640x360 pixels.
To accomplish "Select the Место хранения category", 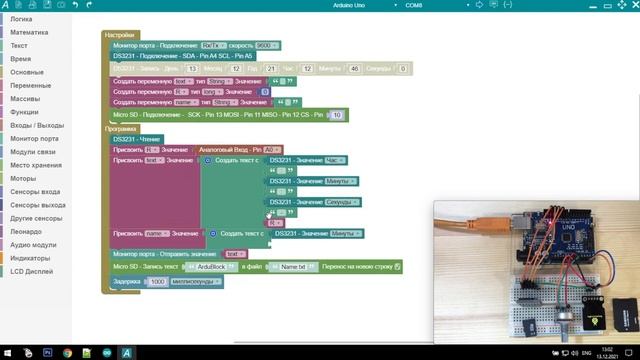I will pyautogui.click(x=36, y=165).
